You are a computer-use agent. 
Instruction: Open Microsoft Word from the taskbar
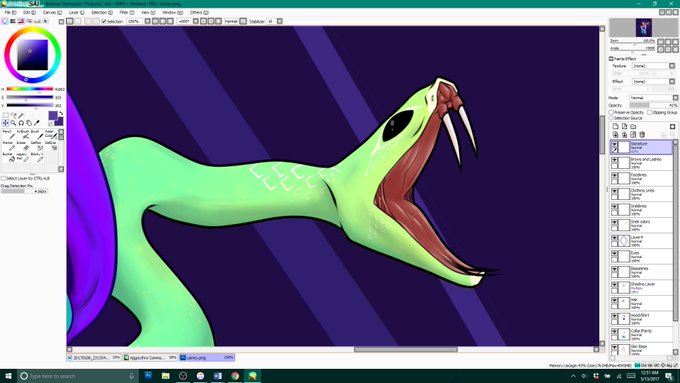[218, 376]
